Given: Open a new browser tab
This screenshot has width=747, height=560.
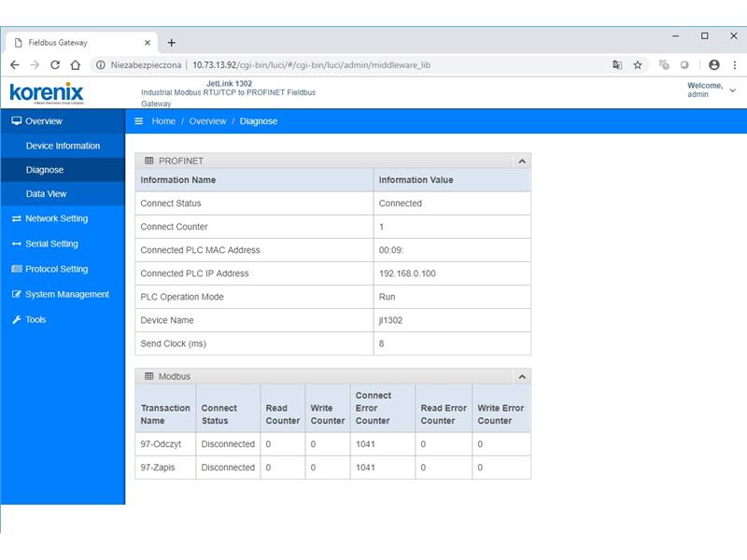Looking at the screenshot, I should [x=172, y=43].
